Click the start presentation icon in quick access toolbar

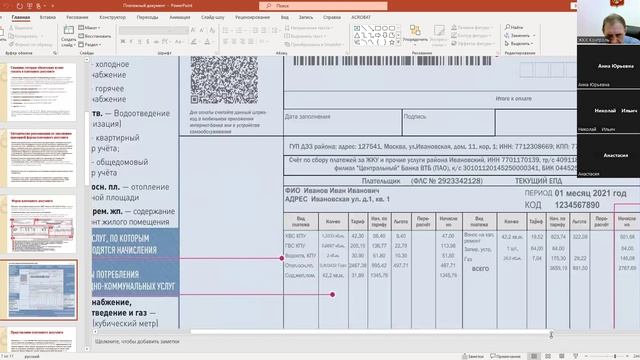point(29,6)
